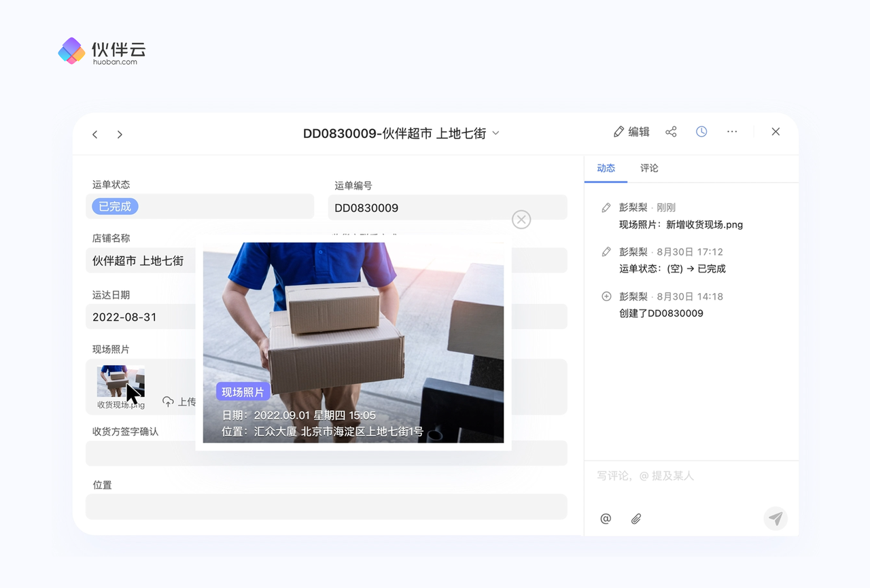Click the 编辑 edit button
The height and width of the screenshot is (588, 870).
[x=631, y=132]
